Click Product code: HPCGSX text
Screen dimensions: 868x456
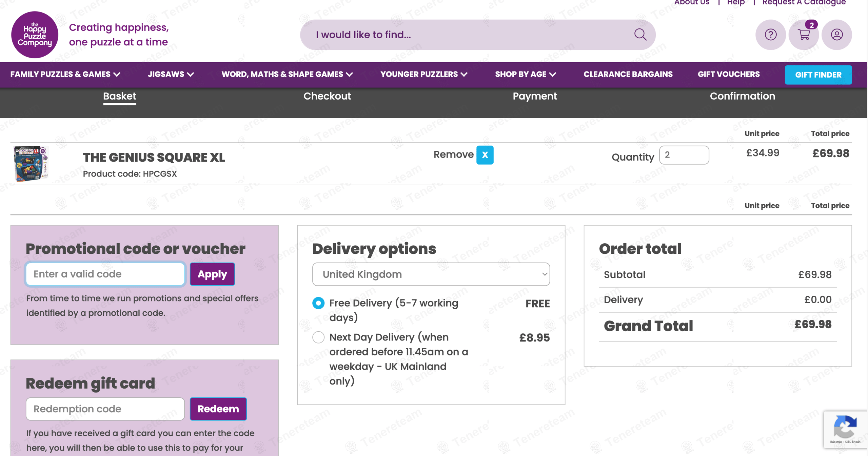130,174
